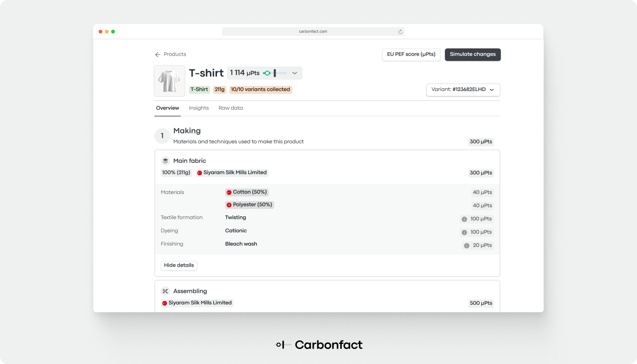Click the Main fabric section heading
637x364 pixels.
189,161
